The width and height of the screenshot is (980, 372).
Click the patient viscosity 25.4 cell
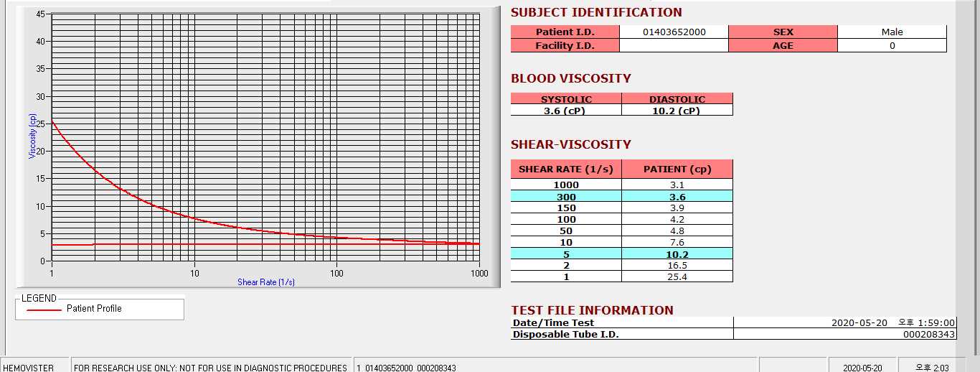point(677,276)
